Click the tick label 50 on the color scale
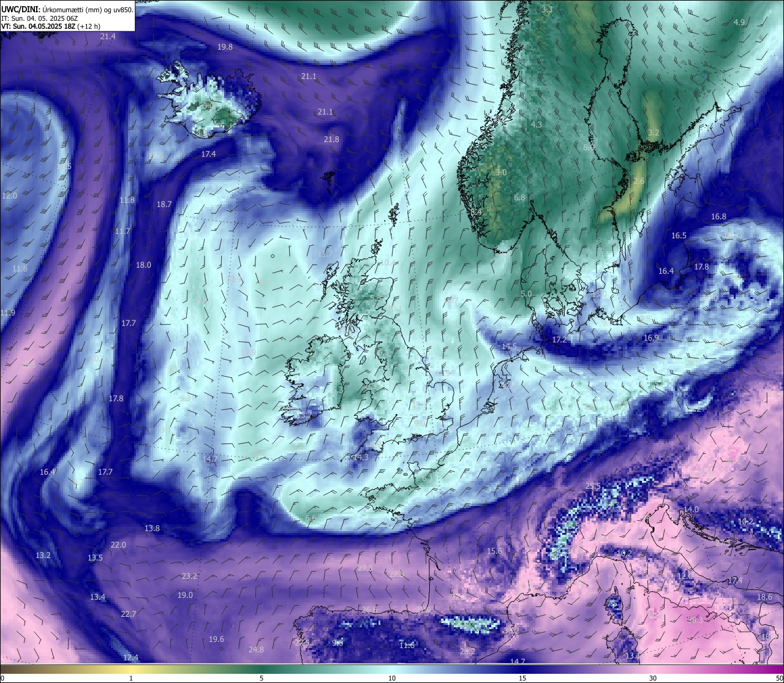This screenshot has width=784, height=683. (x=779, y=678)
